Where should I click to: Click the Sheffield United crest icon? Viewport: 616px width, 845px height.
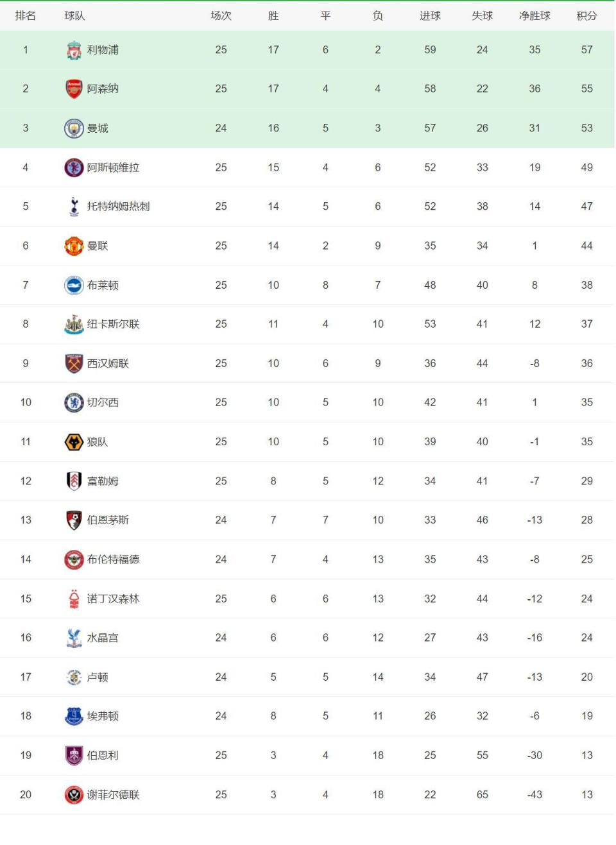coord(74,795)
